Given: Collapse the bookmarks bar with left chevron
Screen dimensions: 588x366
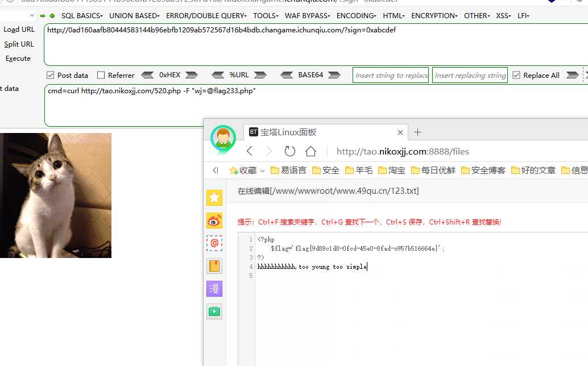Looking at the screenshot, I should coord(216,170).
